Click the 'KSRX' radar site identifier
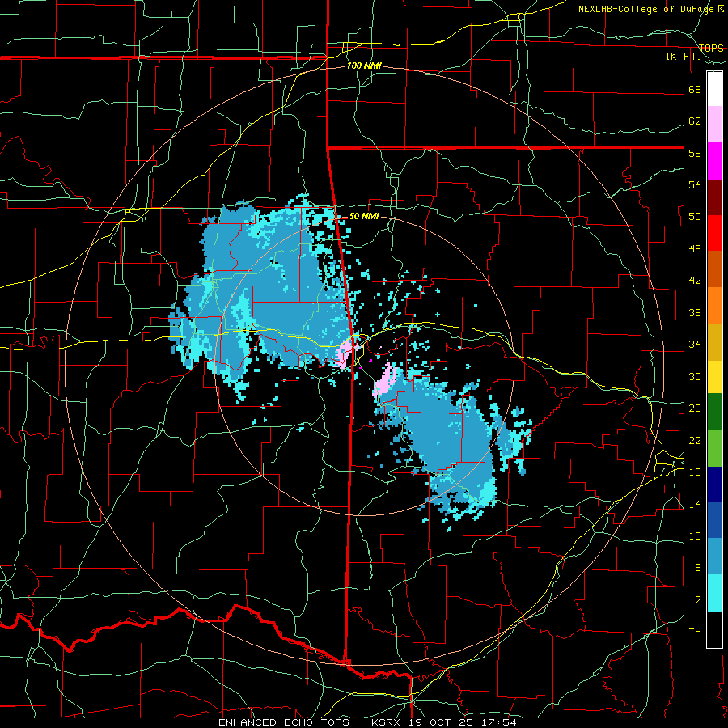Screen dimensions: 728x728 (387, 722)
